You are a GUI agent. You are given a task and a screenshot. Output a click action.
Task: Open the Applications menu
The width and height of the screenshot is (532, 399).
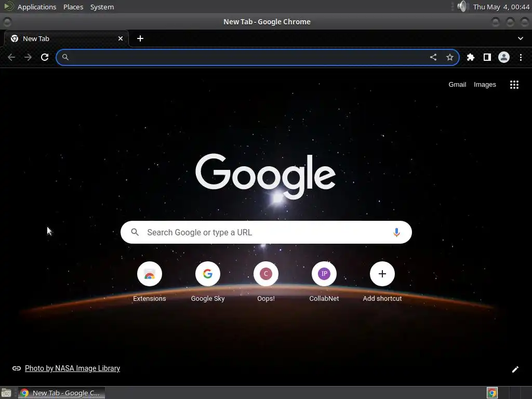tap(37, 7)
